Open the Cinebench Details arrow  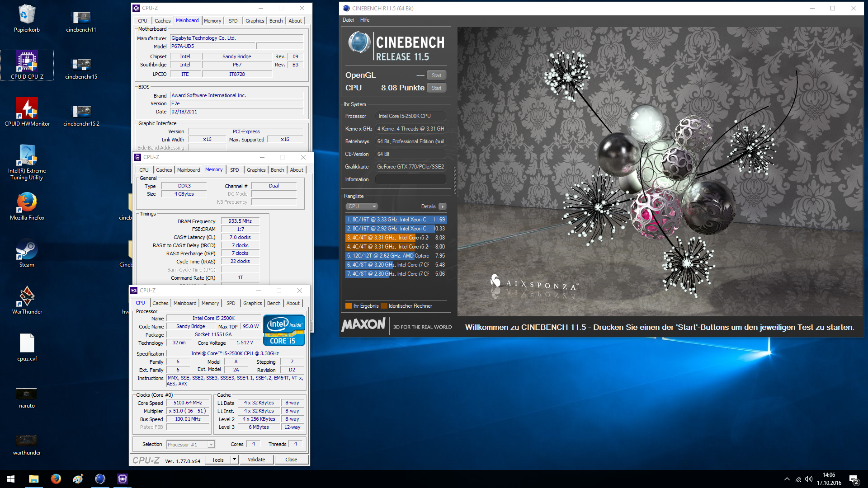[x=443, y=206]
